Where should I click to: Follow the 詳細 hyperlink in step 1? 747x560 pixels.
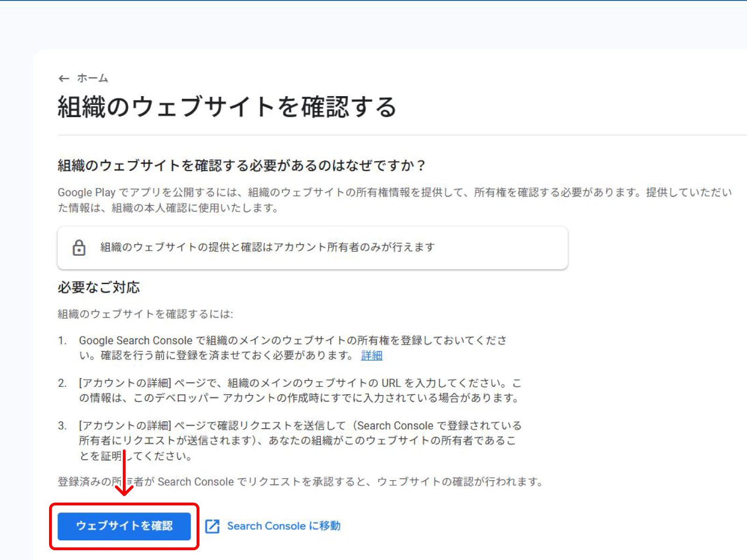point(371,355)
